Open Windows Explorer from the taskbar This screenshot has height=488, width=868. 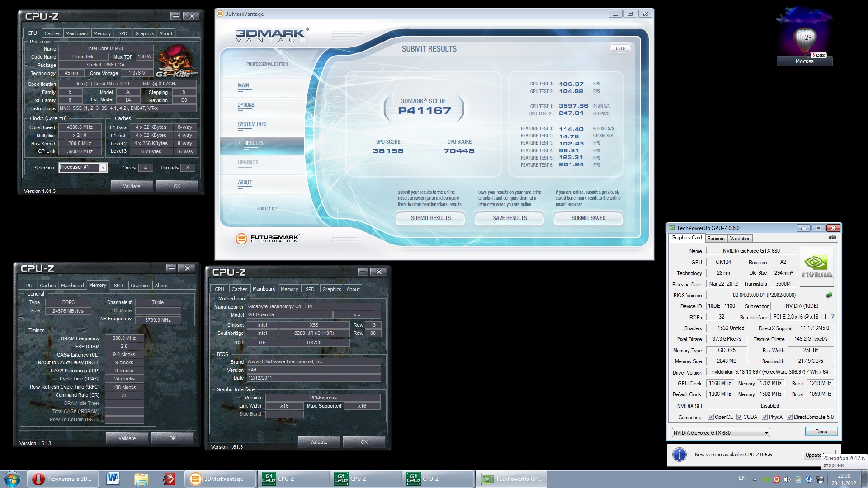coord(141,479)
